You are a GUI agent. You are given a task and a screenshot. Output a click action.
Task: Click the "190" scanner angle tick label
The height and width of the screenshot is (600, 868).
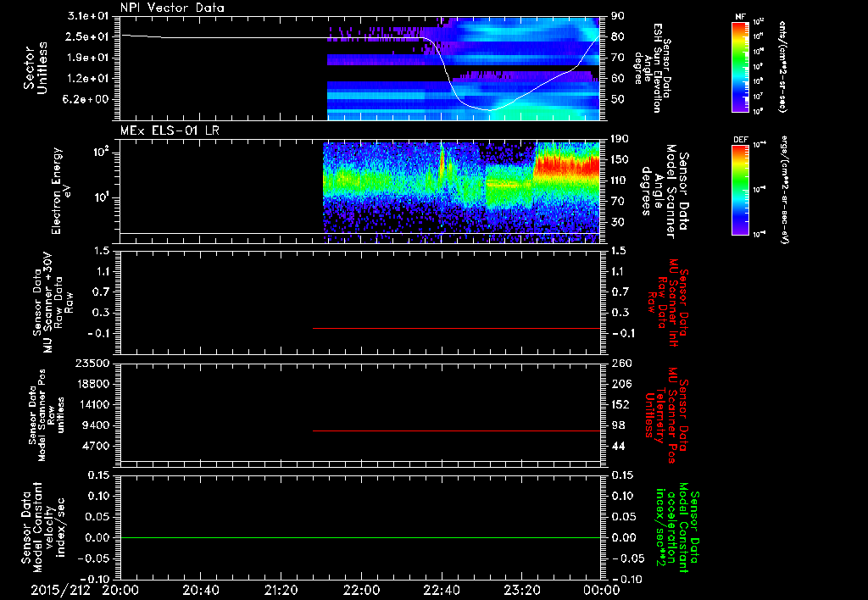(620, 139)
